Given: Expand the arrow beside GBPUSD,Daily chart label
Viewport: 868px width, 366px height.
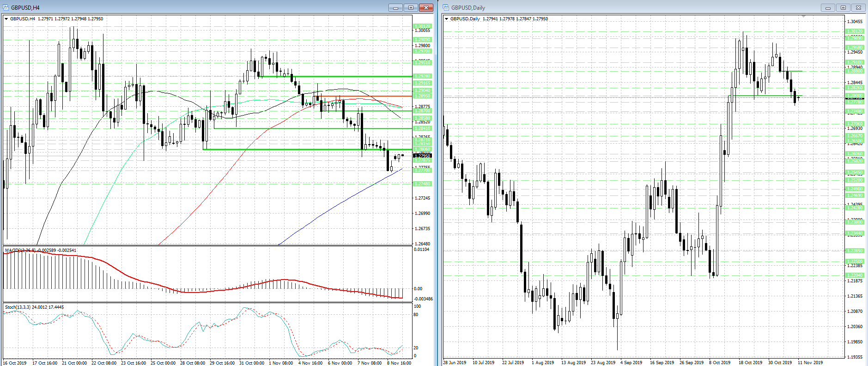Looking at the screenshot, I should (446, 19).
